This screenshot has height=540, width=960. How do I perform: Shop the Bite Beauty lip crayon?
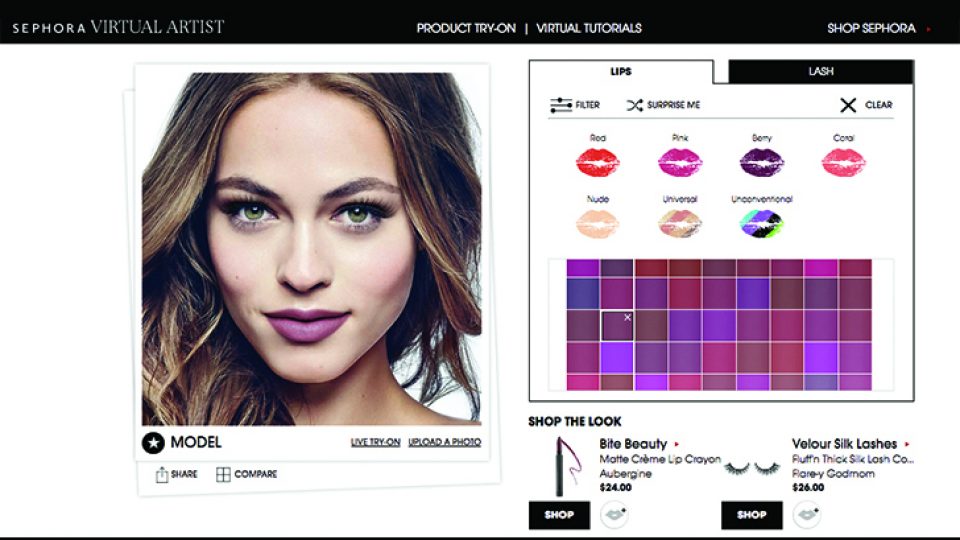(x=559, y=515)
